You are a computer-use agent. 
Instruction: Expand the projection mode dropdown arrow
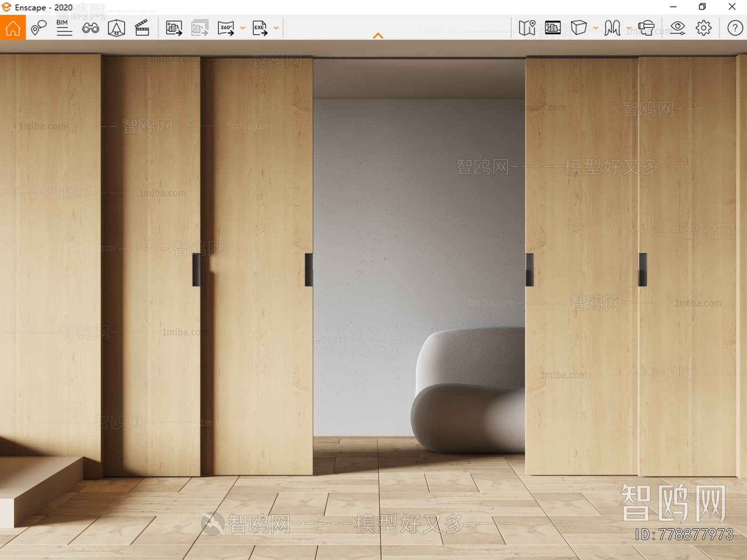tap(596, 28)
